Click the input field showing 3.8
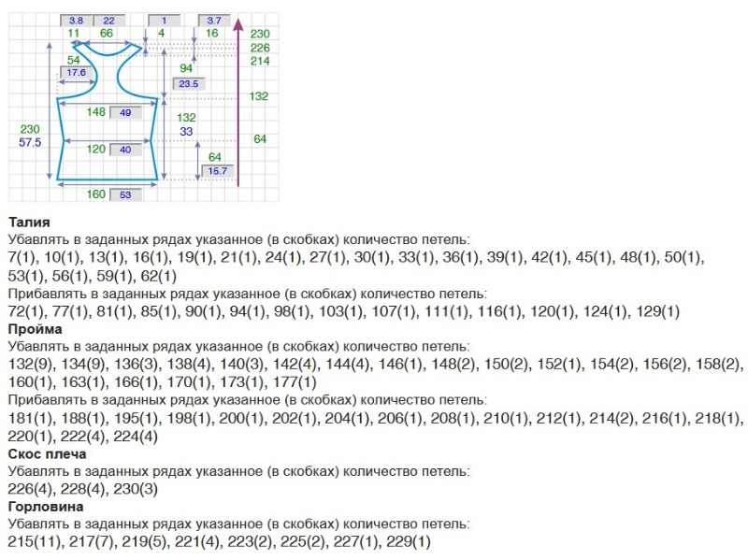The width and height of the screenshot is (748, 560). click(76, 20)
